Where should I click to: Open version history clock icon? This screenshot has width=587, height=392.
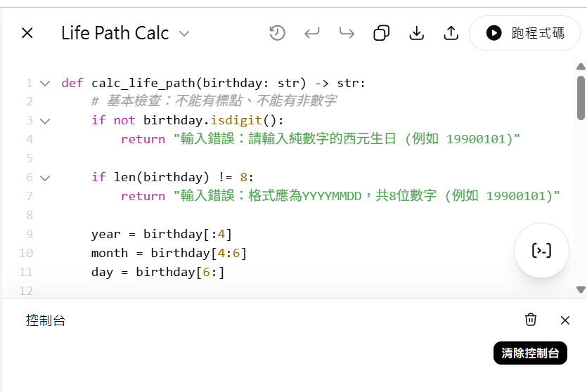(x=277, y=33)
